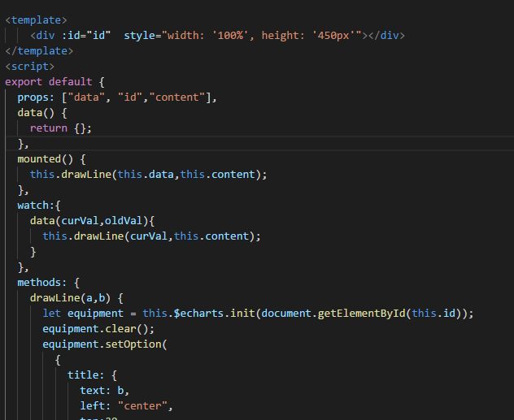Screen dimensions: 514x420
Task: Click the 'methods: {' line
Action: (x=49, y=283)
